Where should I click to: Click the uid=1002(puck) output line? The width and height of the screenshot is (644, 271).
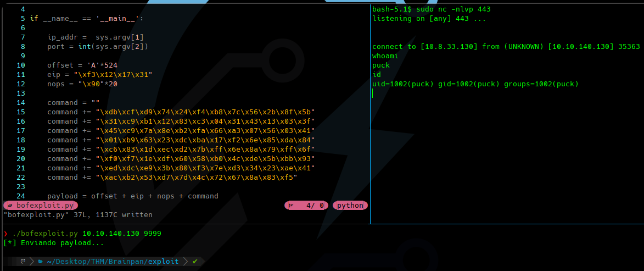pos(475,84)
